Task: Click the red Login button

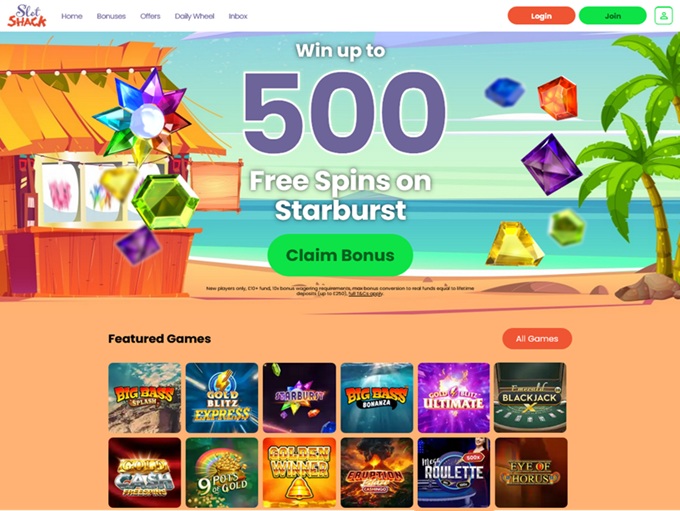Action: click(541, 16)
